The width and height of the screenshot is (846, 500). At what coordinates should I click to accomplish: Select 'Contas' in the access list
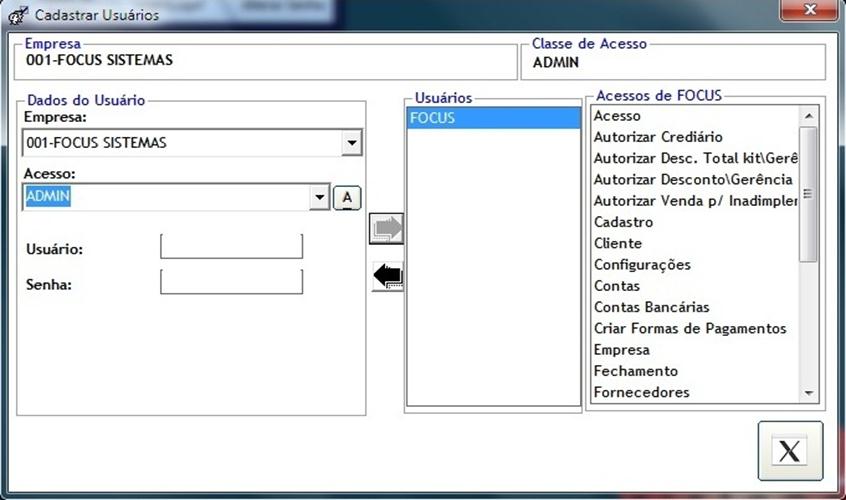click(x=694, y=286)
